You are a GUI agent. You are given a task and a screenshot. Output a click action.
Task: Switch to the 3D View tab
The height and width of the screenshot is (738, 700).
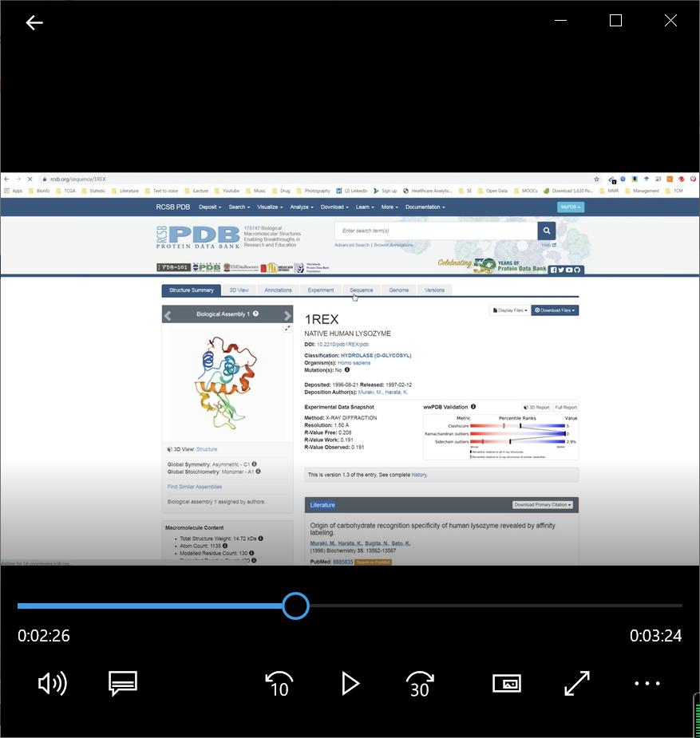click(239, 290)
